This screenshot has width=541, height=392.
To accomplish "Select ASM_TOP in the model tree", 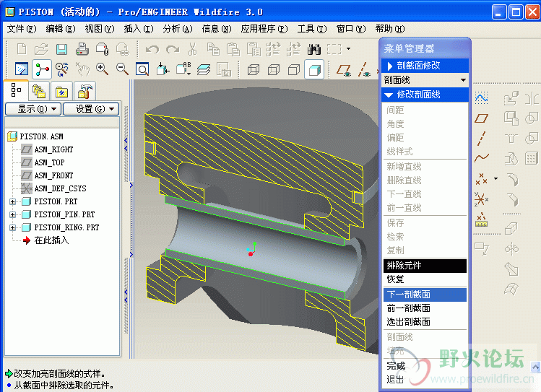I will coord(49,162).
